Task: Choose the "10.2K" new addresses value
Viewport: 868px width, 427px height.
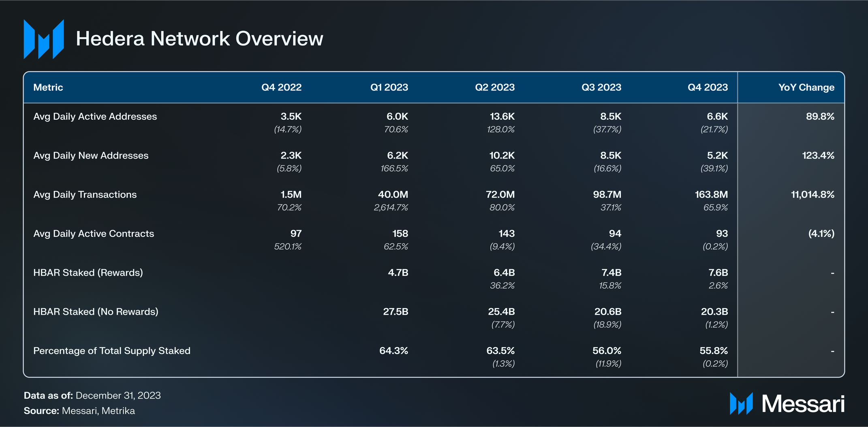Action: [x=502, y=156]
